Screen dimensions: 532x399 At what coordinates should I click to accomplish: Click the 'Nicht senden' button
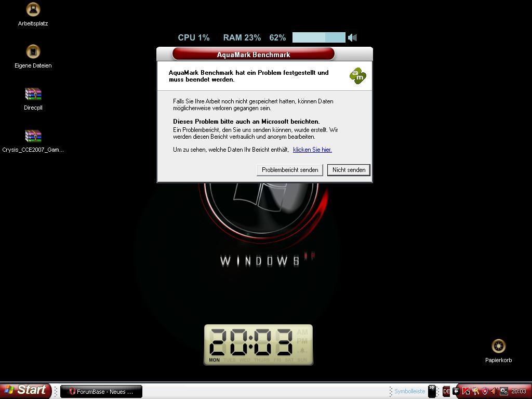click(x=349, y=170)
